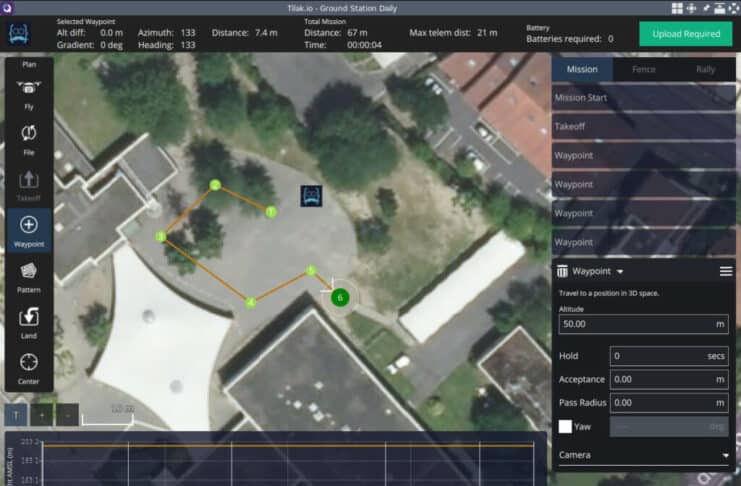Select the Takeoff mission item
The height and width of the screenshot is (486, 741).
pos(644,127)
